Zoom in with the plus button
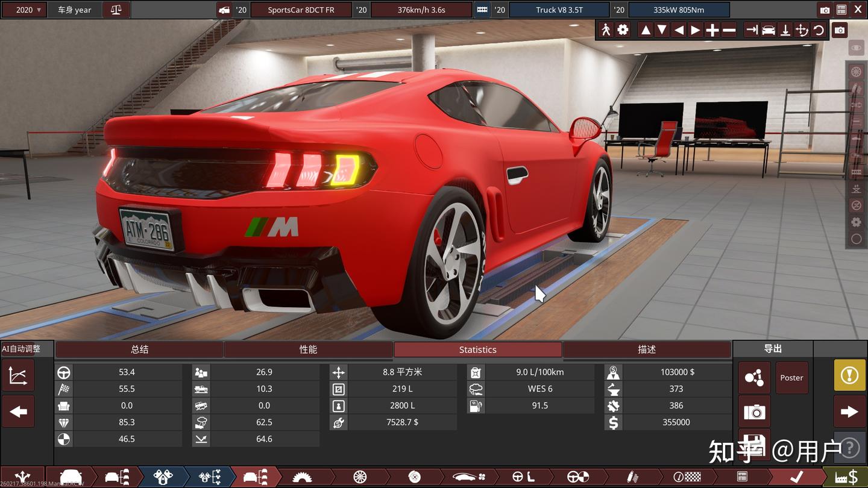This screenshot has width=868, height=488. click(x=712, y=30)
